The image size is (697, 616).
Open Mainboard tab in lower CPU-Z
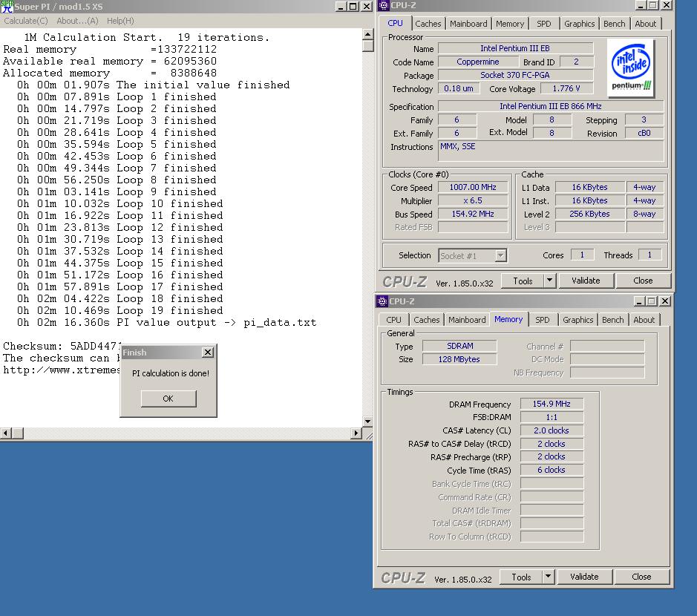467,320
